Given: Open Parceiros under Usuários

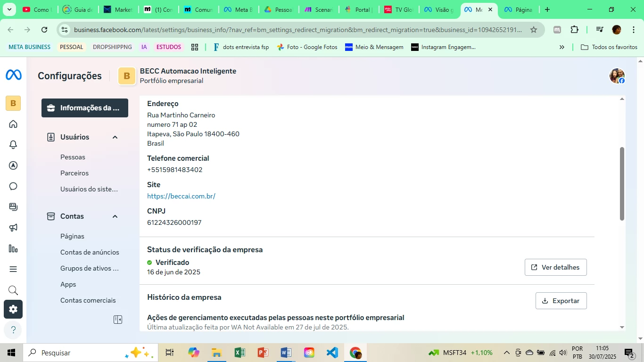Looking at the screenshot, I should pyautogui.click(x=74, y=173).
